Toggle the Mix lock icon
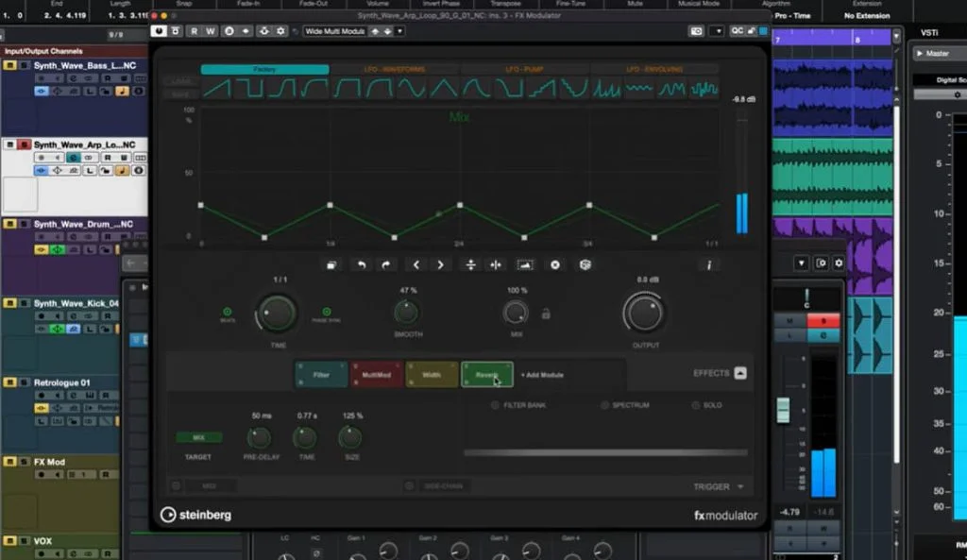The image size is (967, 560). click(x=546, y=314)
